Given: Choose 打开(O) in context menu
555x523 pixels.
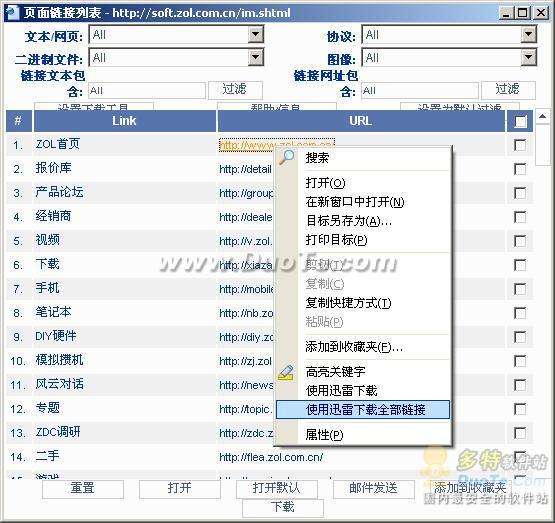Looking at the screenshot, I should (363, 183).
